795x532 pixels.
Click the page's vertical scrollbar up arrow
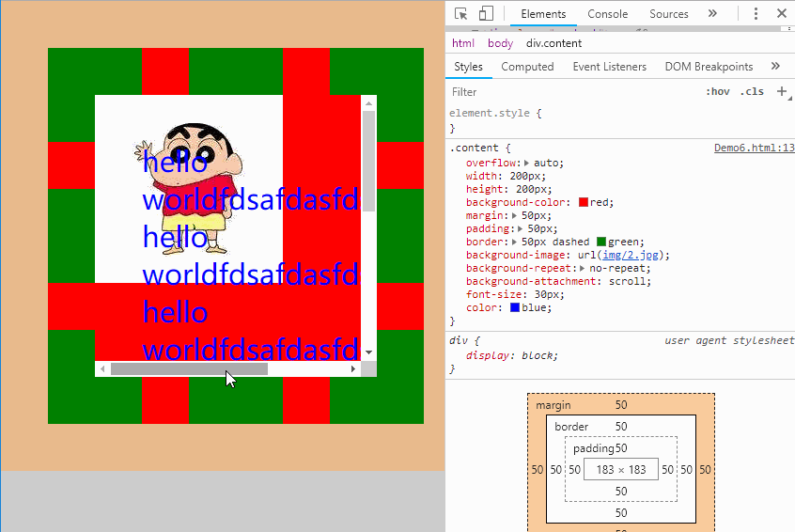click(368, 103)
